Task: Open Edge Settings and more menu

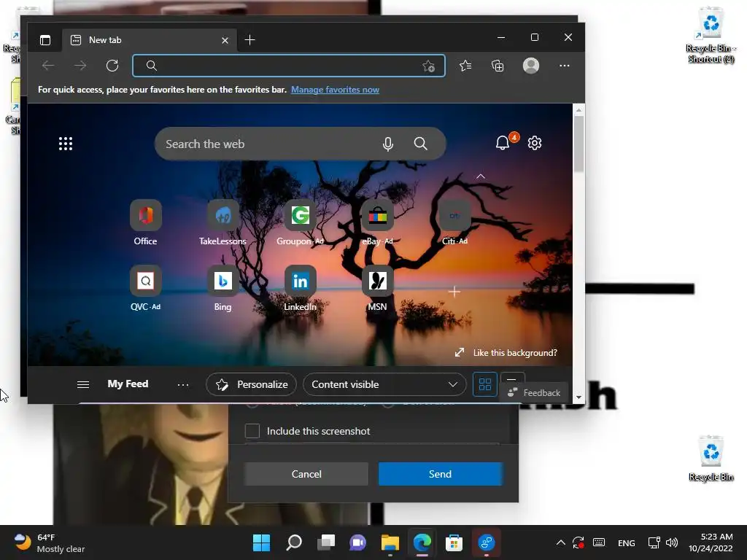Action: (565, 66)
